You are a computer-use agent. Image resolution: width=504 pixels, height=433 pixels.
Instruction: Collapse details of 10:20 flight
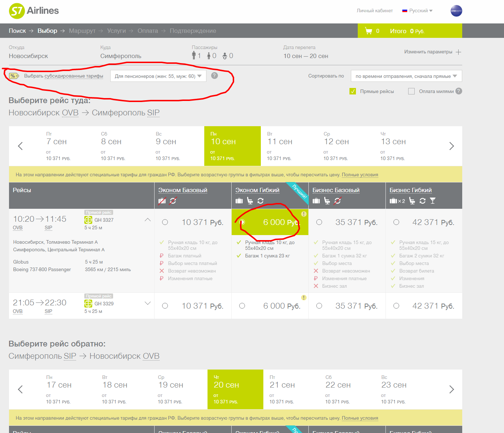148,220
